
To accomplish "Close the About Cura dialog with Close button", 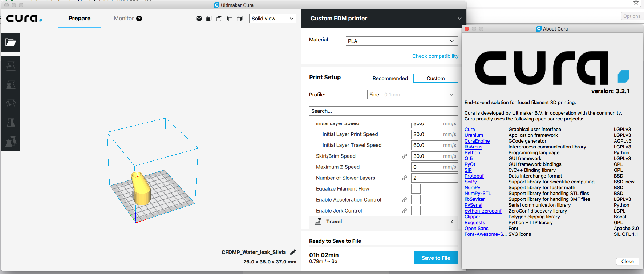I will pyautogui.click(x=627, y=261).
